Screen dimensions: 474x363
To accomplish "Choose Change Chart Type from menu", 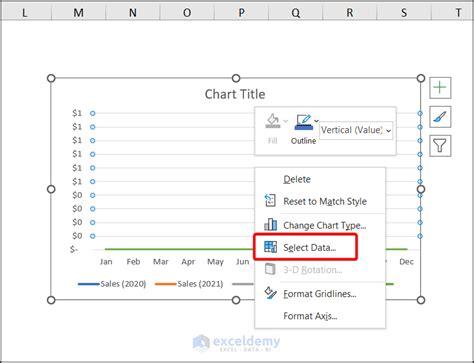I will click(320, 226).
